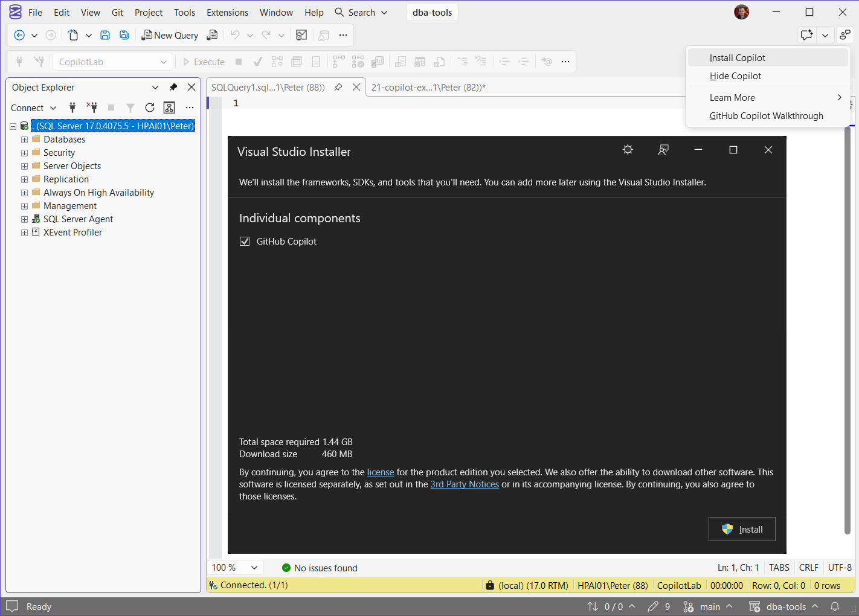
Task: Select Install Copilot from the menu
Action: coord(768,58)
